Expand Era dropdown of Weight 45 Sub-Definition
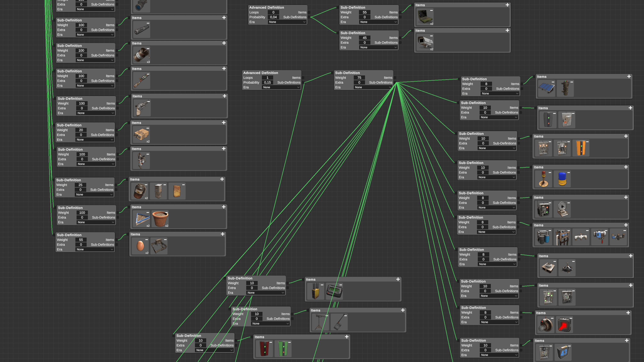This screenshot has height=362, width=644. pos(378,47)
